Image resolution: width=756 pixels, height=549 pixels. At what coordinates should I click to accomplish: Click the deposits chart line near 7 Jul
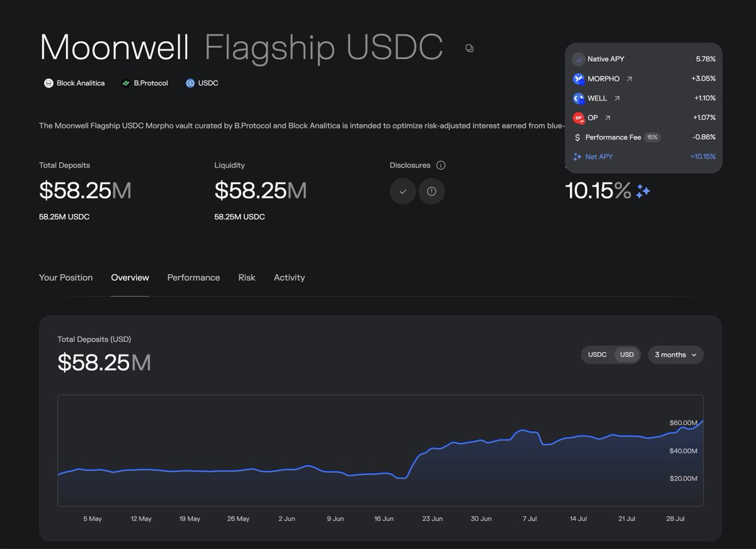pyautogui.click(x=530, y=433)
